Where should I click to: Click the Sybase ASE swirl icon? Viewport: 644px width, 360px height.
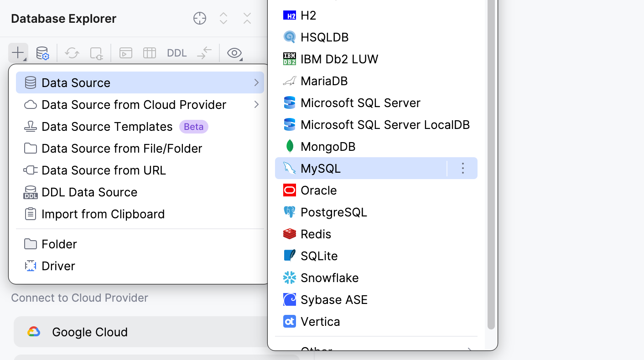click(290, 299)
